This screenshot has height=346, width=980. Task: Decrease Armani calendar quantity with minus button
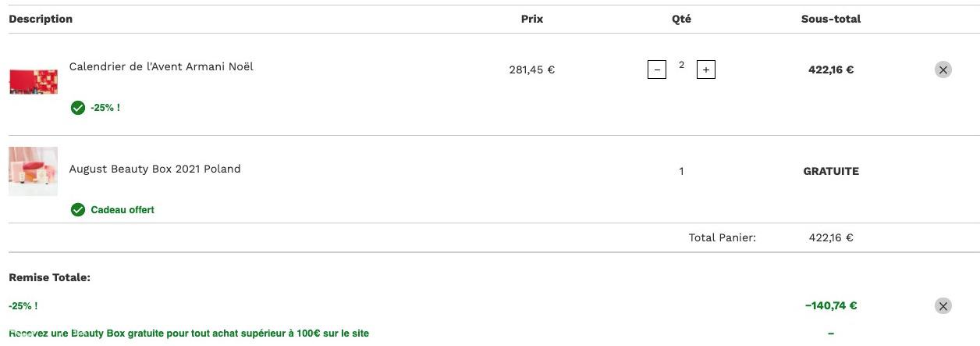click(657, 70)
